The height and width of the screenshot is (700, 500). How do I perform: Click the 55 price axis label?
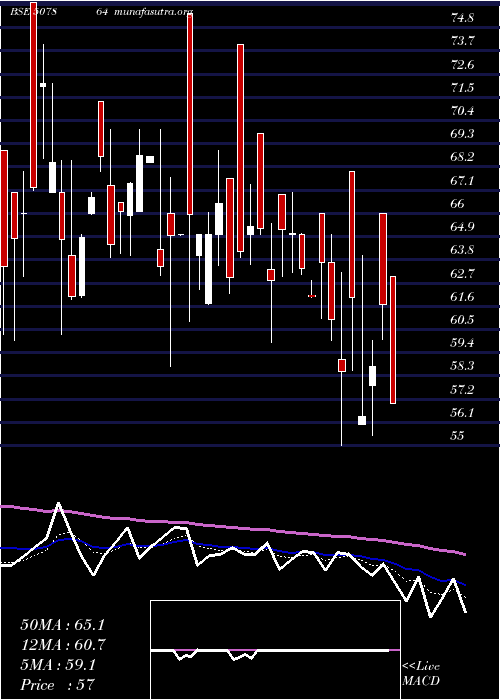coord(458,436)
